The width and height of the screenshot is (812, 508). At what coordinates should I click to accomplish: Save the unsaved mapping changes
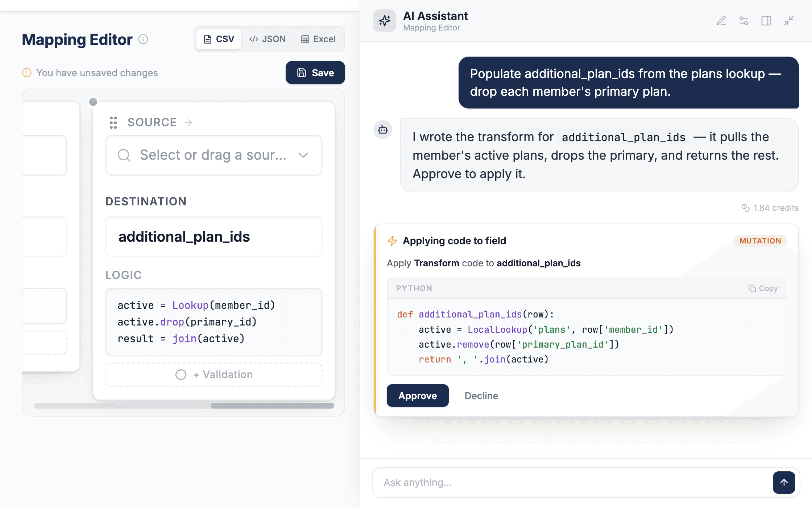[x=315, y=73]
